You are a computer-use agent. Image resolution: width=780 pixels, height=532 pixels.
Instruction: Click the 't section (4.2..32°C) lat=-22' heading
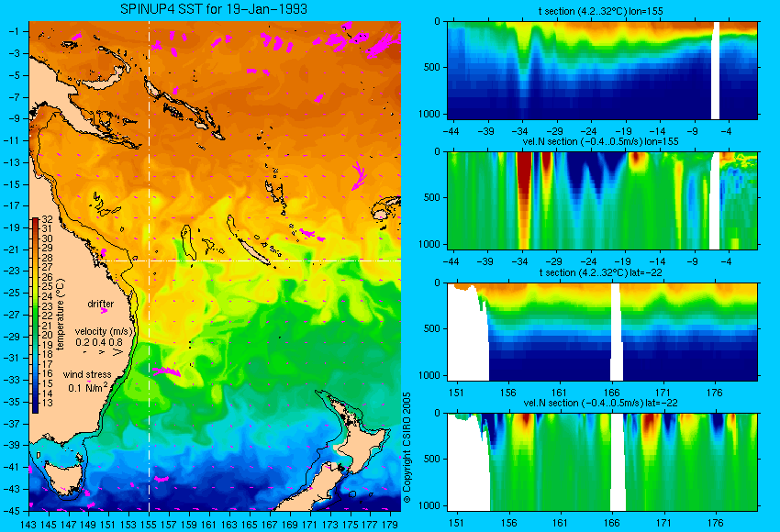[x=600, y=272]
